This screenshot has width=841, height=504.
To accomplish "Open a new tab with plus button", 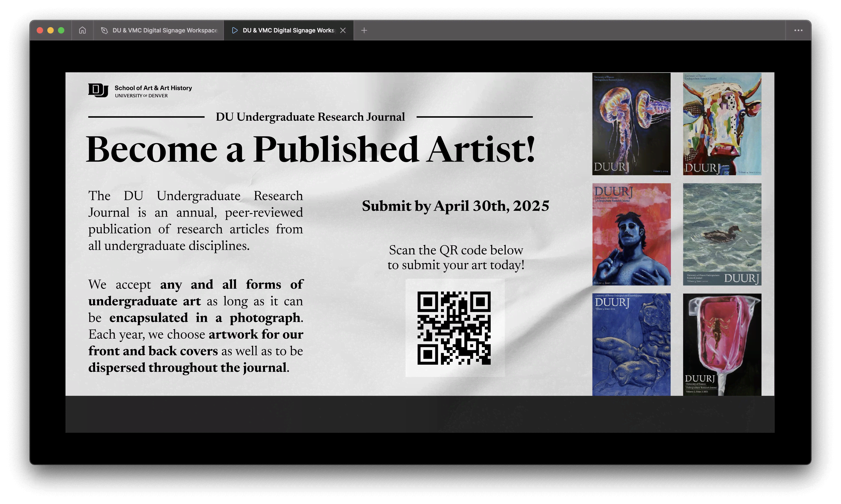I will tap(364, 30).
